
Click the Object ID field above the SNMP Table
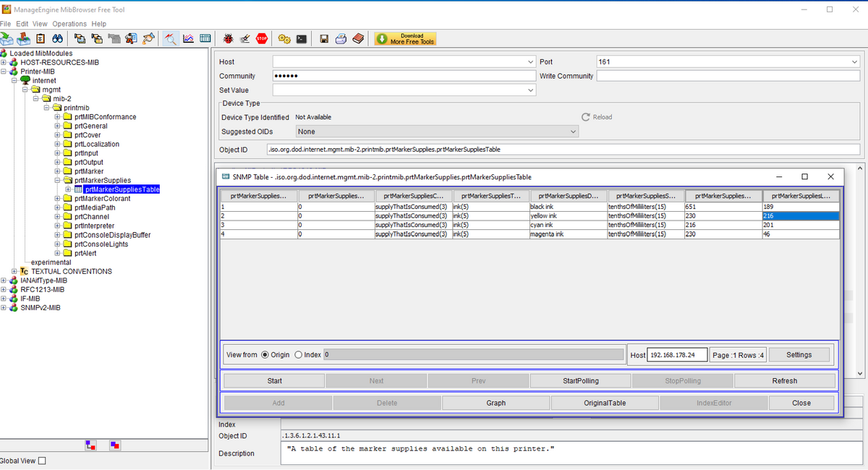(x=563, y=150)
